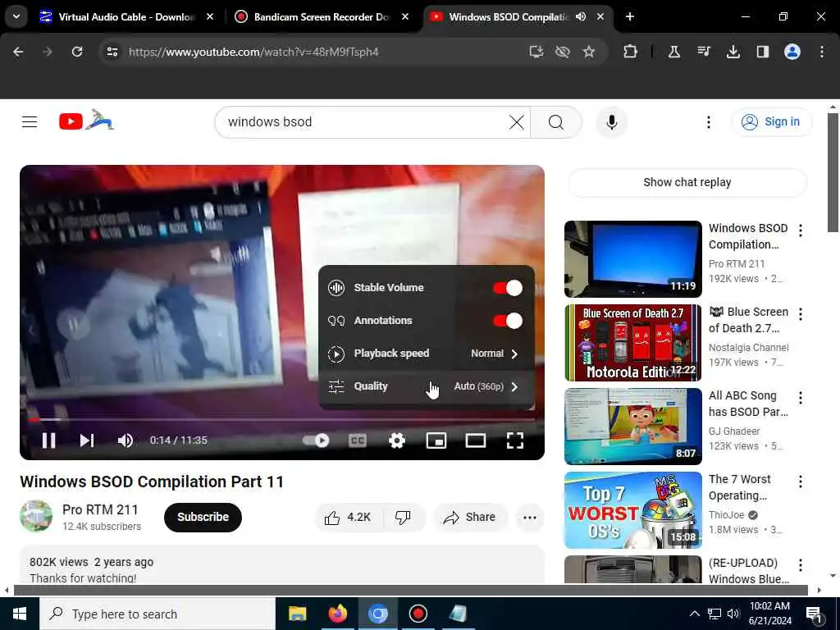Open Quality submenu
Viewport: 840px width, 630px height.
[x=427, y=386]
